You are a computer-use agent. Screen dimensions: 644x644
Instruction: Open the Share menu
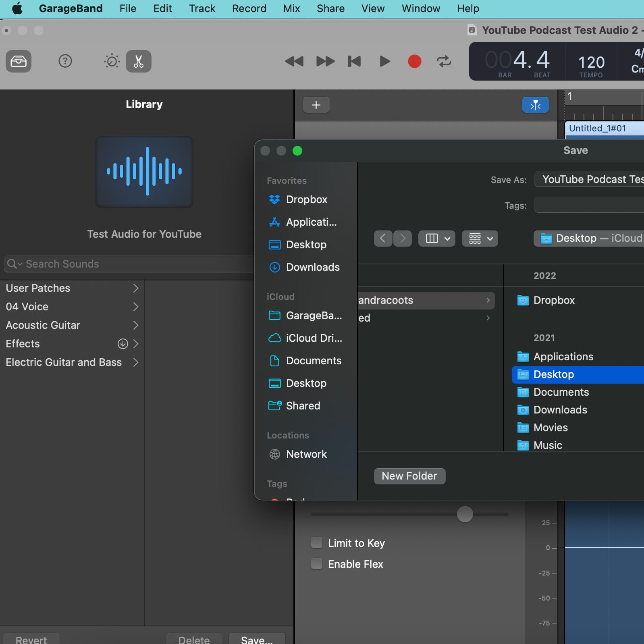[330, 8]
